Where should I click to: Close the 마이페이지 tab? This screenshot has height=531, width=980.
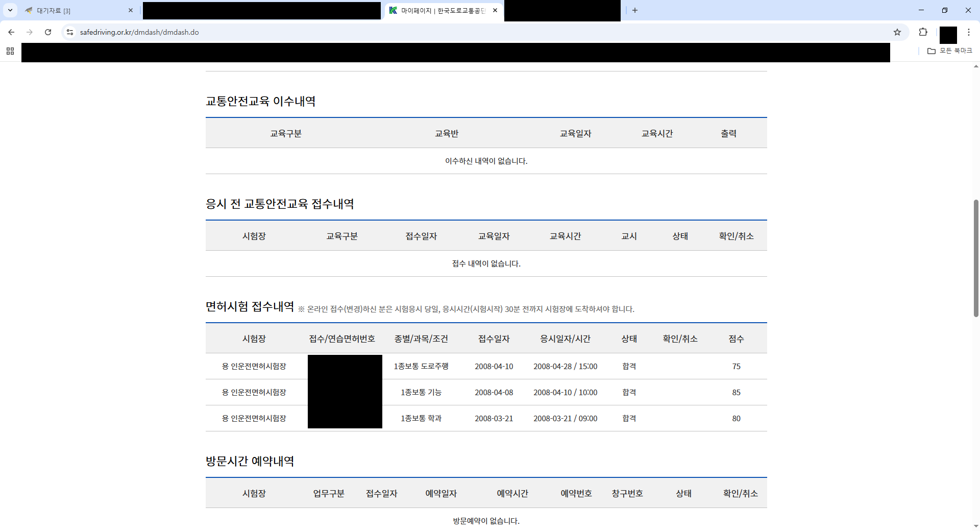[495, 10]
